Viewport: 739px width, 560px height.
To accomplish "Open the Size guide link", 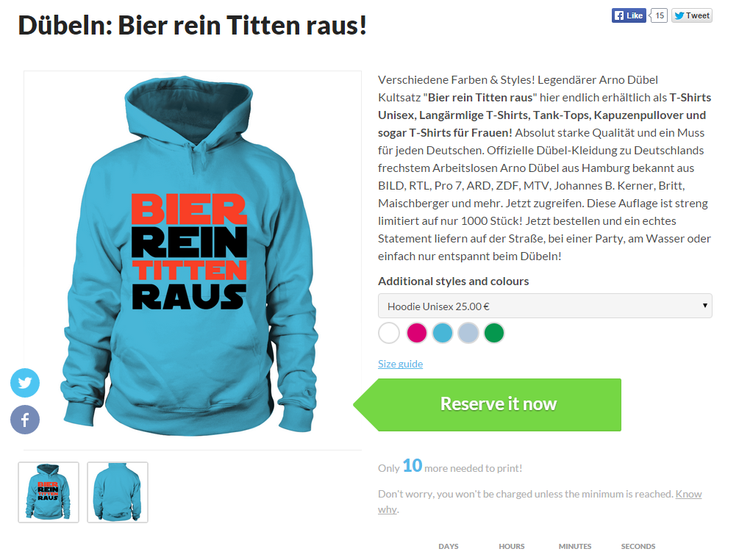I will tap(400, 364).
